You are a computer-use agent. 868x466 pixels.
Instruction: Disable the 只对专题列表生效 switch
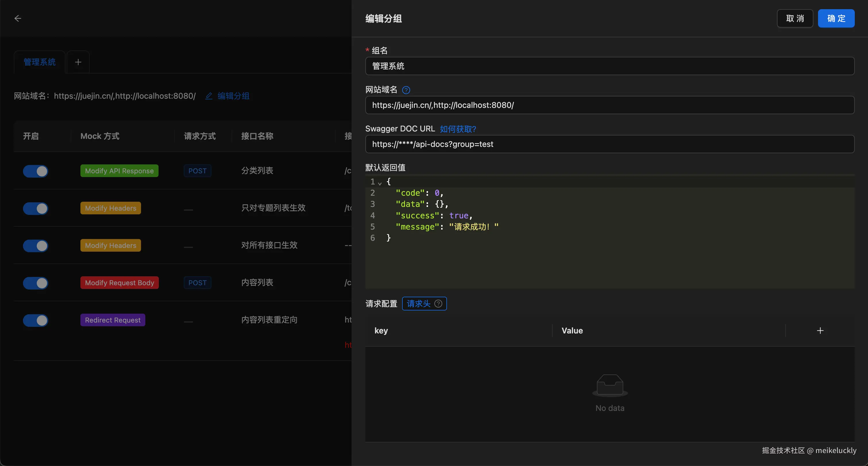(36, 208)
